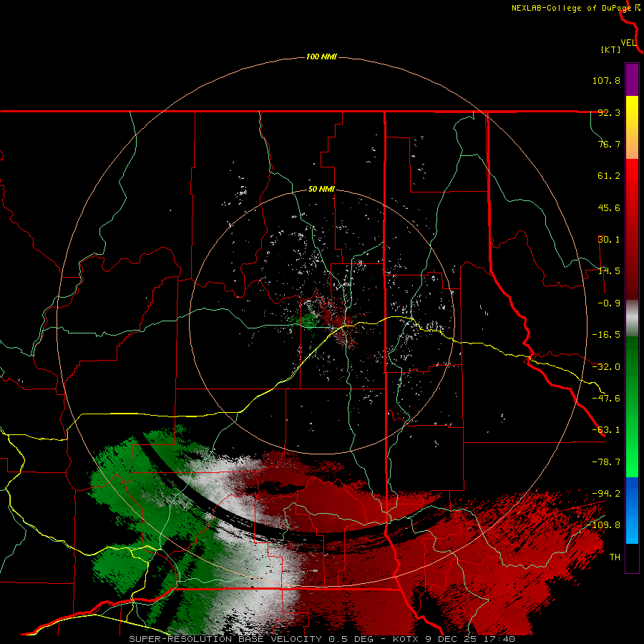
Task: Click the 14.5 velocity scale value
Action: coord(609,271)
